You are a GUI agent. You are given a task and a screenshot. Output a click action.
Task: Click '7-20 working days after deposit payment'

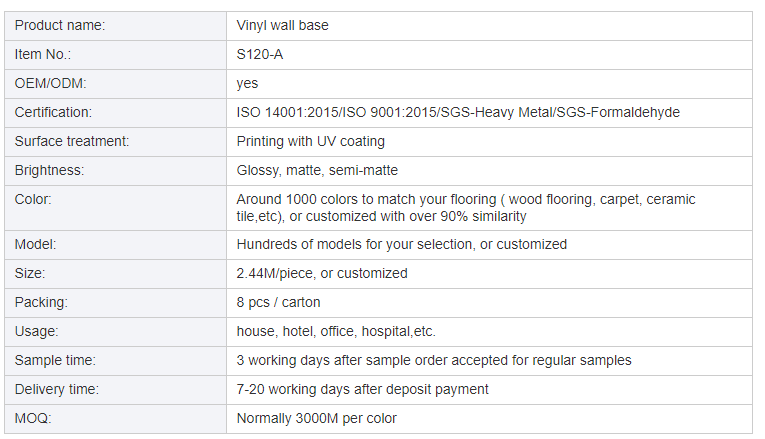point(362,389)
